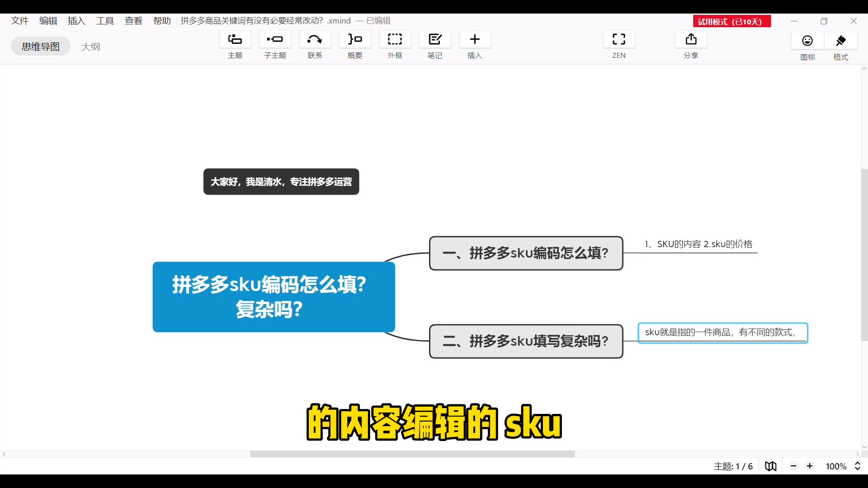Open the zoom level stepper next to 100%
Image resolution: width=868 pixels, height=488 pixels.
(x=858, y=466)
